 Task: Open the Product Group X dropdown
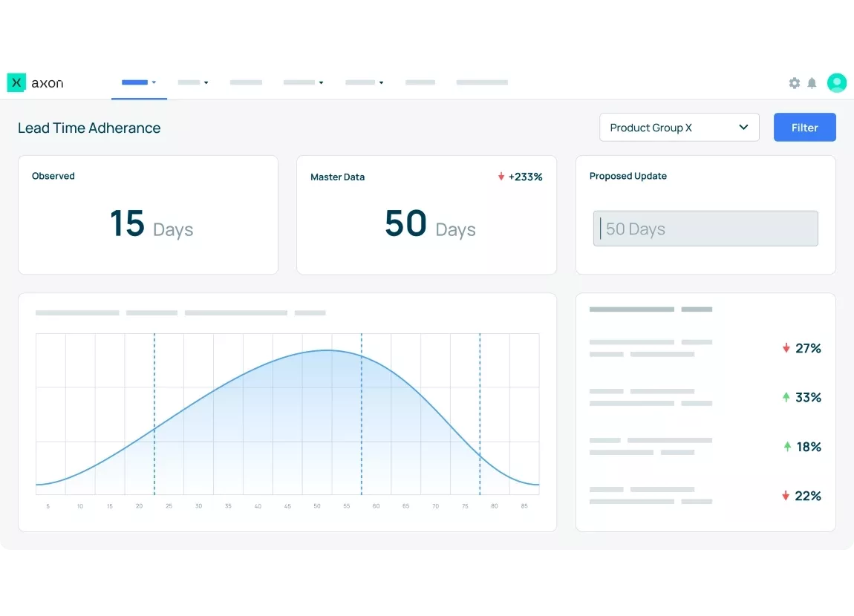click(679, 128)
